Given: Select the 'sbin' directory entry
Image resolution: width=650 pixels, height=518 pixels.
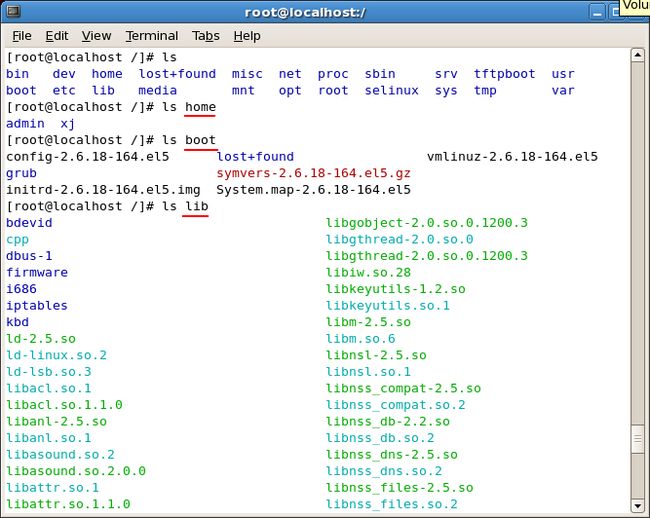Looking at the screenshot, I should 380,74.
